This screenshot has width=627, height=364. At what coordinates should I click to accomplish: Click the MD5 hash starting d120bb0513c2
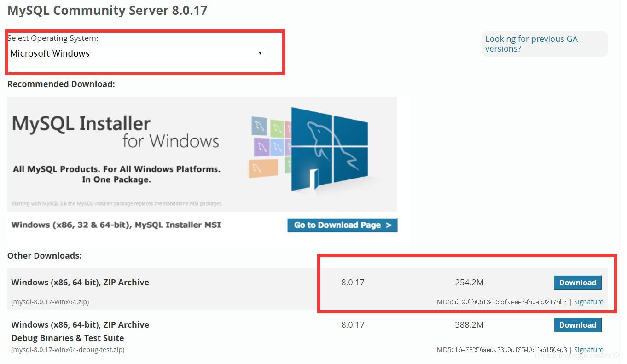(x=511, y=302)
